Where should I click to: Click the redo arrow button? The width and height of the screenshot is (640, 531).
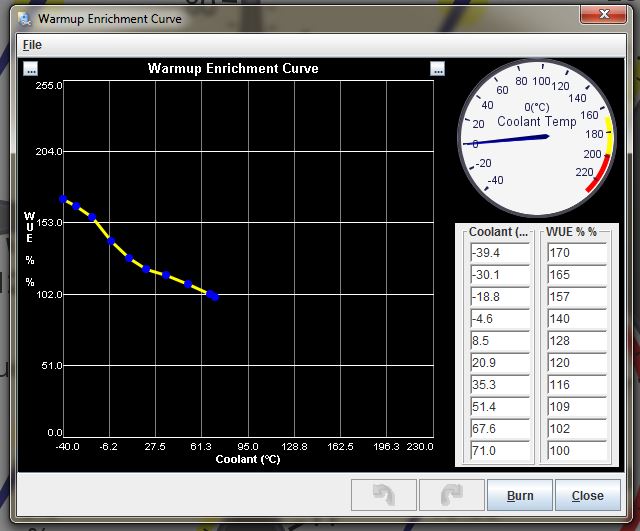pos(451,495)
